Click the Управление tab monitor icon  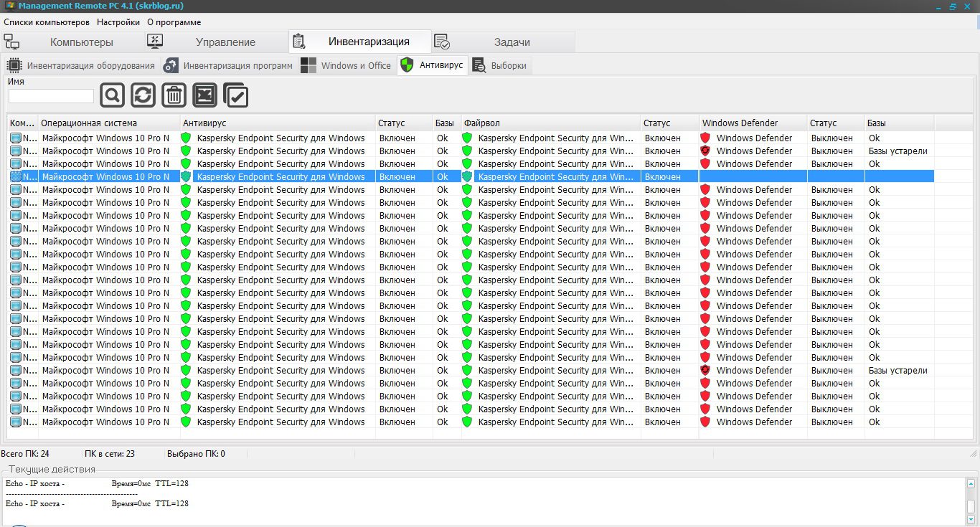[x=155, y=42]
